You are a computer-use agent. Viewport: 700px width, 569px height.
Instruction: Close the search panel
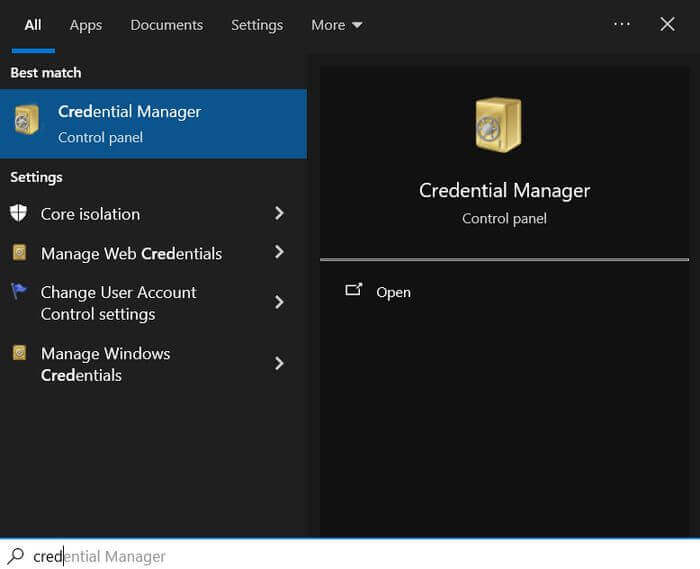point(668,24)
